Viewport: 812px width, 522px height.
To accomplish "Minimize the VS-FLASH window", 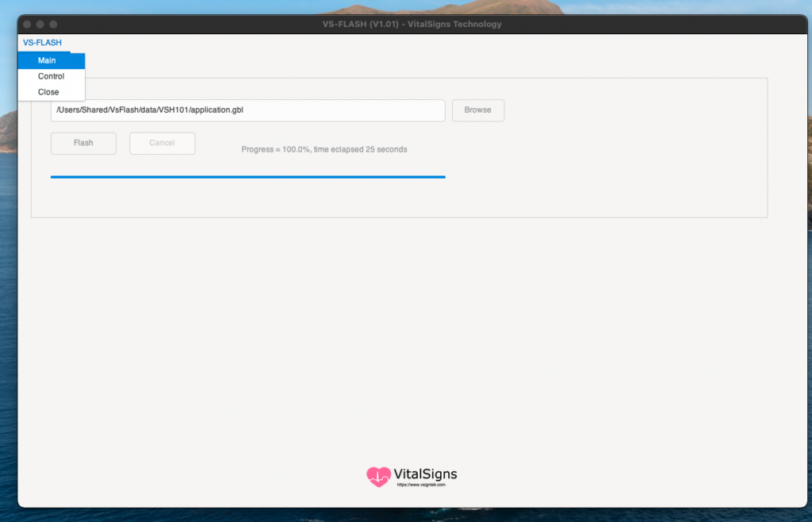I will pos(40,25).
